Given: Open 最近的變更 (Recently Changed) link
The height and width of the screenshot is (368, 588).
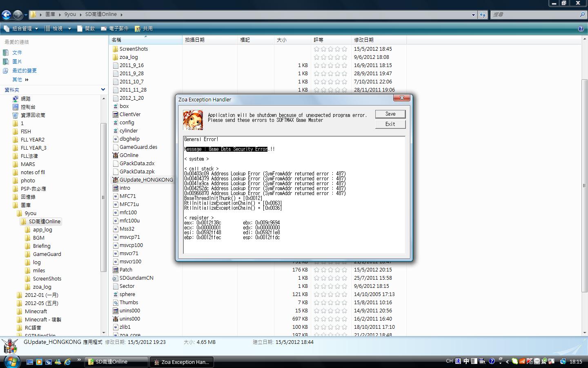Looking at the screenshot, I should [x=24, y=71].
